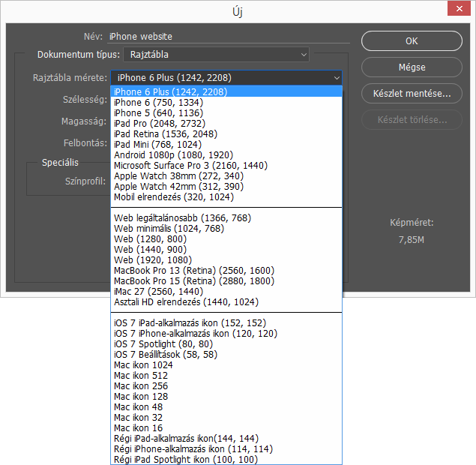Select iOS 7 iPad-alkalmazás ikon preset

pos(226,323)
